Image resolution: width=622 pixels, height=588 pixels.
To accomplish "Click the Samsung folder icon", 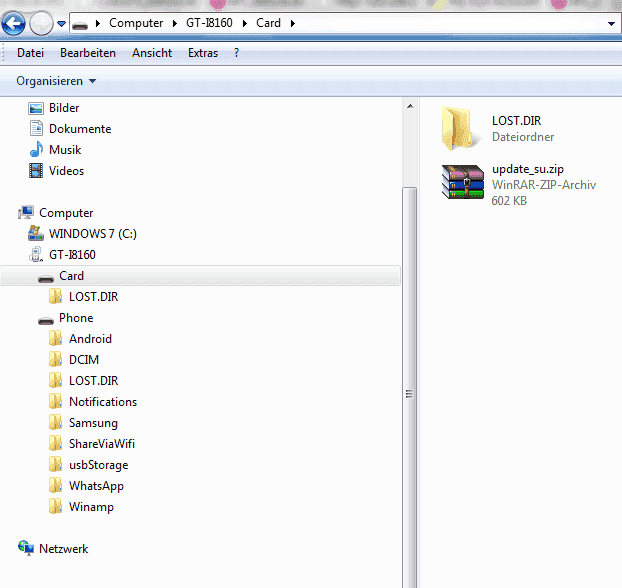I will pyautogui.click(x=56, y=422).
